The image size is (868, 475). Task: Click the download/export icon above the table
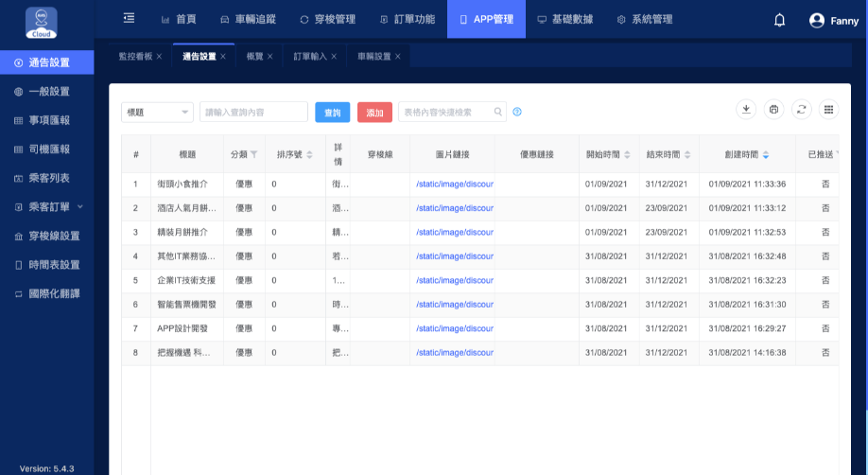pos(746,110)
